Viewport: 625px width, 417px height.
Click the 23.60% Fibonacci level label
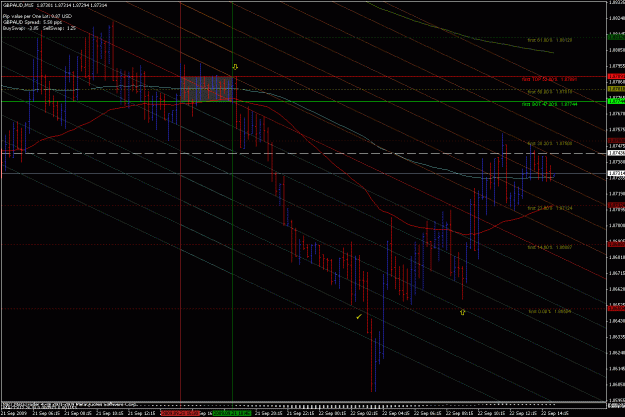pyautogui.click(x=550, y=208)
